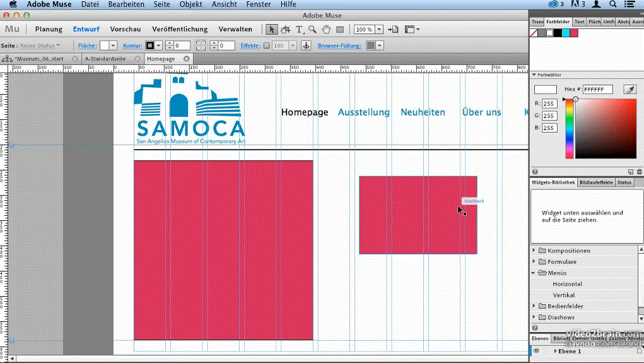Screen dimensions: 644x363
Task: Open the Objekt menu
Action: click(190, 4)
